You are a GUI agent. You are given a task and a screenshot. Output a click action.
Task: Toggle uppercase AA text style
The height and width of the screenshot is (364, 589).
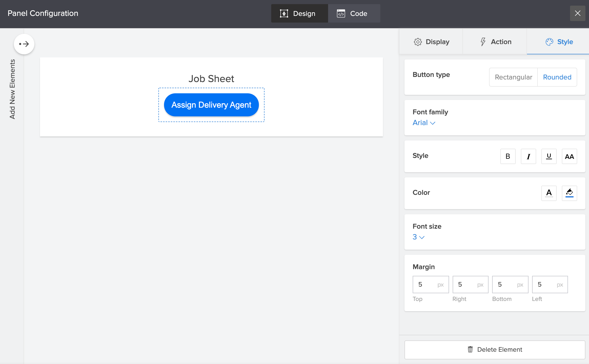pyautogui.click(x=569, y=156)
